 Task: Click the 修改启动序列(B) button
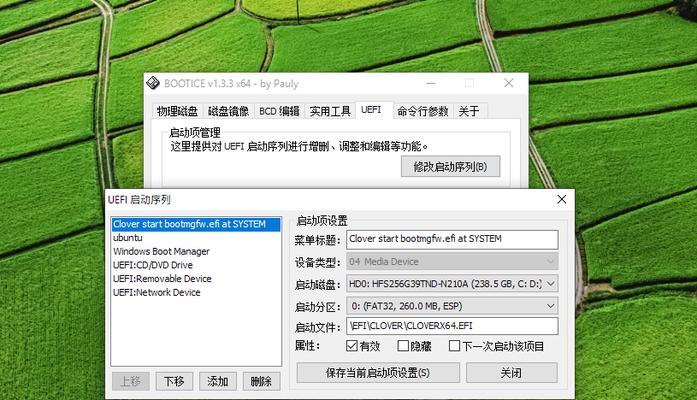pyautogui.click(x=450, y=167)
